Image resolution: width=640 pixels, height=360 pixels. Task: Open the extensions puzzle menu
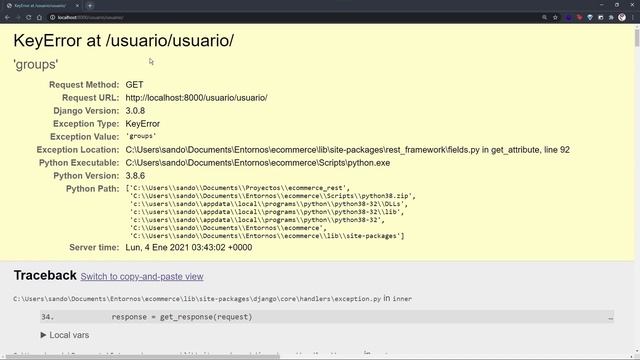pos(611,18)
